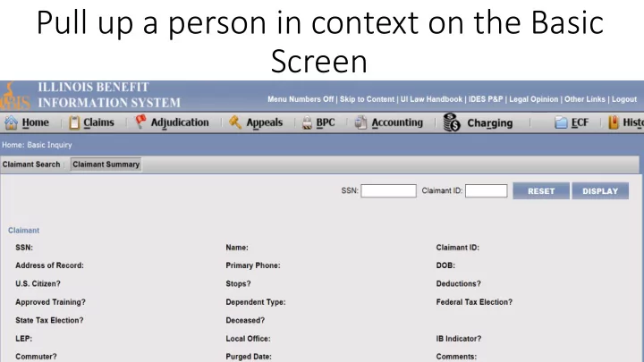Open the Legal Opinion link
Screen dimensions: 644x362
(x=533, y=99)
